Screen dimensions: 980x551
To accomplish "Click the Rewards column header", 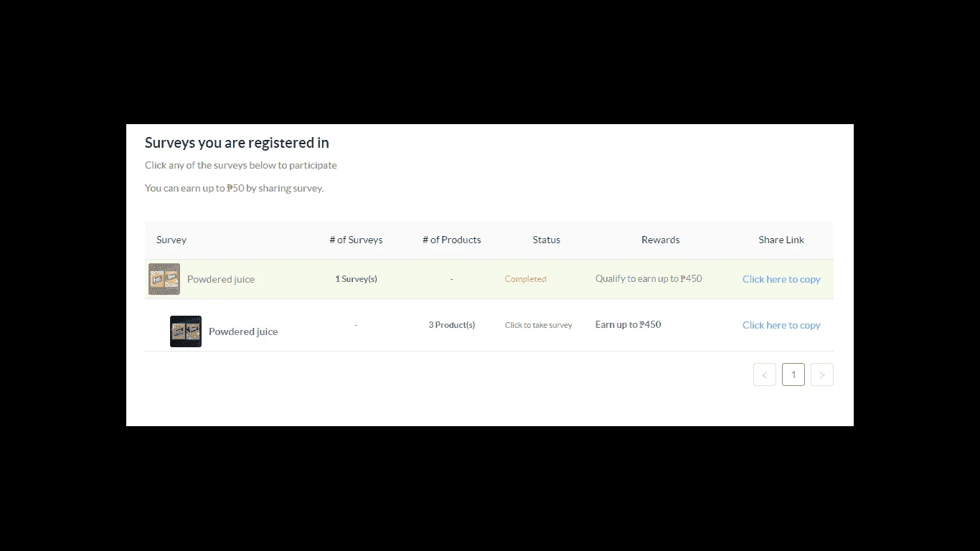I will tap(660, 240).
